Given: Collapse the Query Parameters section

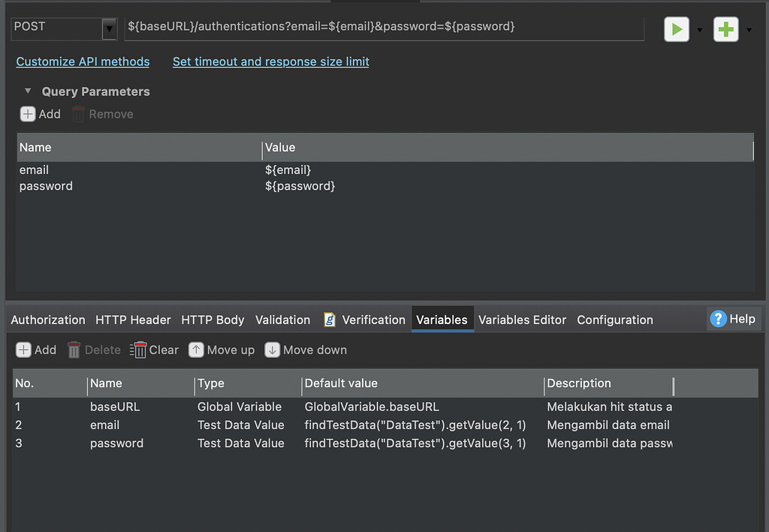Looking at the screenshot, I should (x=28, y=91).
